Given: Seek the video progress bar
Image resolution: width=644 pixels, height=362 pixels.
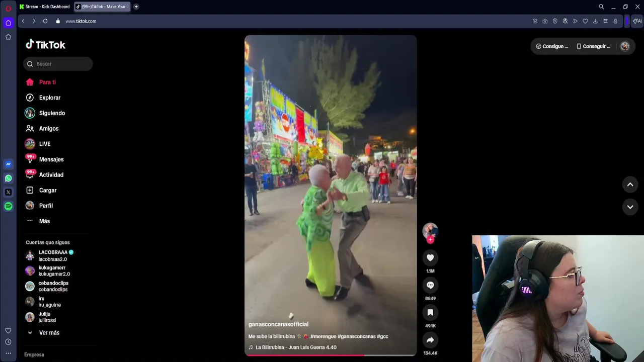Looking at the screenshot, I should pos(331,355).
